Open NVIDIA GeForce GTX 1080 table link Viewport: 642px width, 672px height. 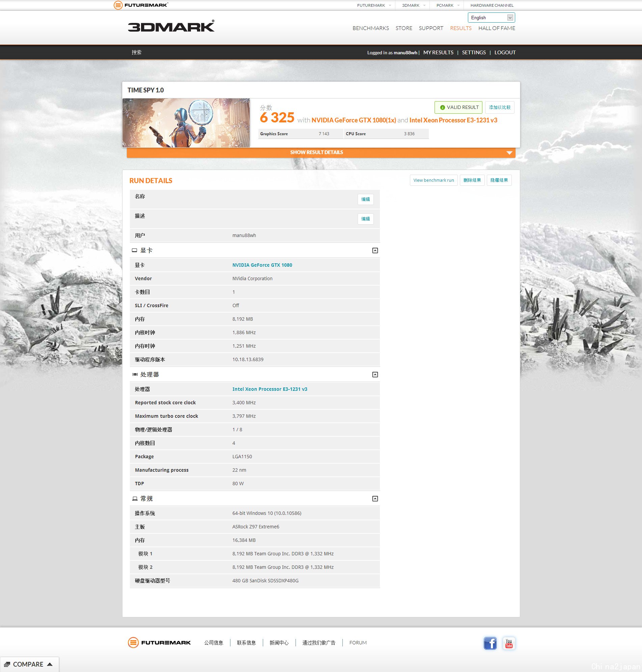[262, 265]
